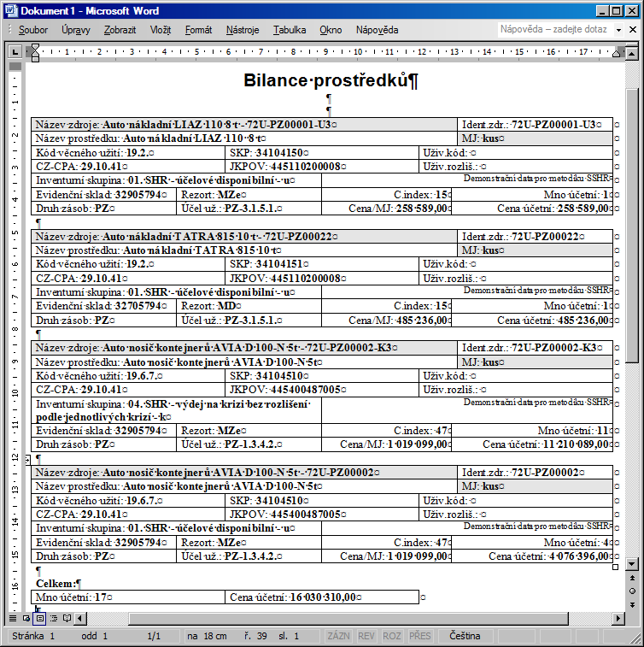The width and height of the screenshot is (644, 647).
Task: Click the vertical scrollbar up arrow
Action: point(632,54)
